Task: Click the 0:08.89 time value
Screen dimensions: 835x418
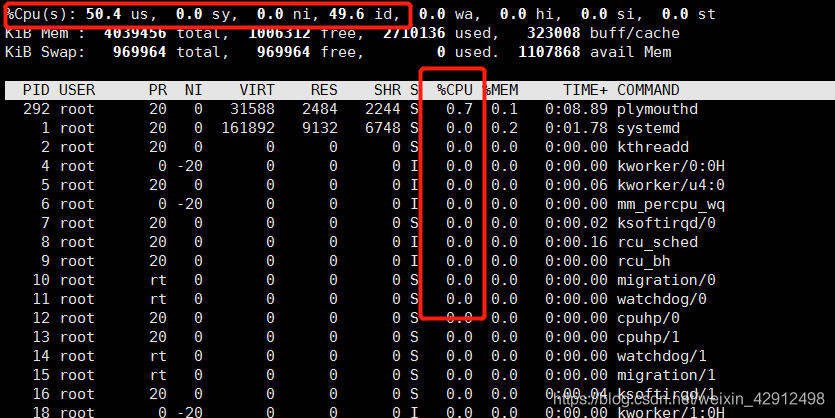Action: (x=576, y=109)
